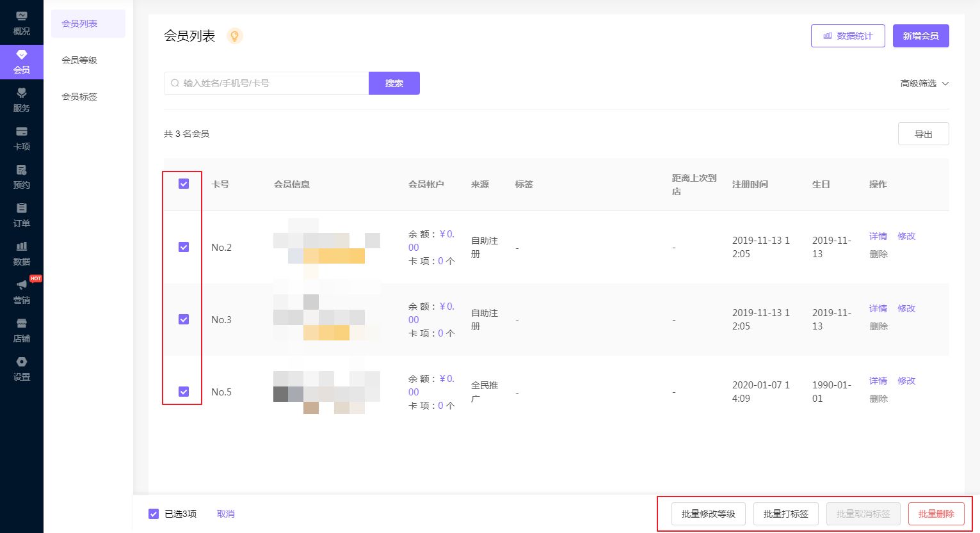Open 详情 for member No.2
Screen dimensions: 980x533
[878, 236]
